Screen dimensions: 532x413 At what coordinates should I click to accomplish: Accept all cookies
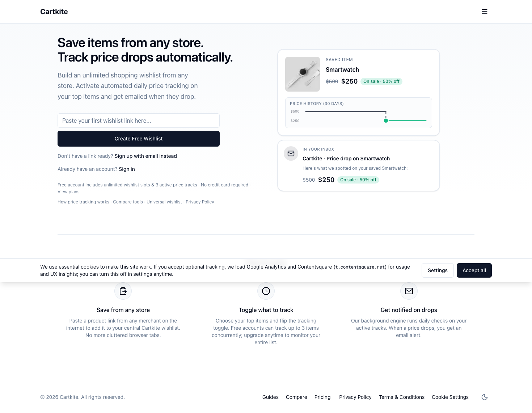click(x=474, y=270)
